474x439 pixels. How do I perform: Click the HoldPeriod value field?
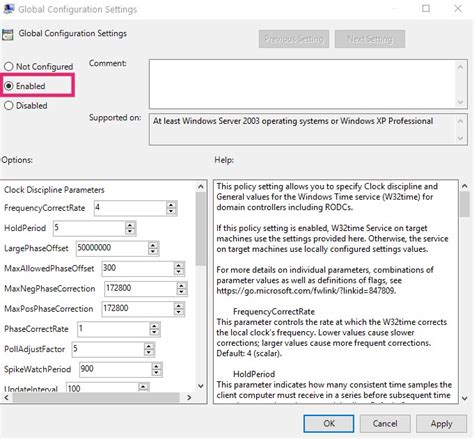pyautogui.click(x=89, y=228)
